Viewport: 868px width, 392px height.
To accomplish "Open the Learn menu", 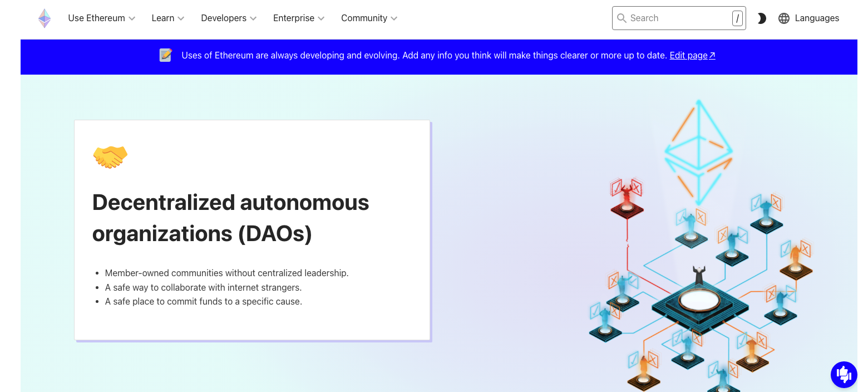I will click(x=168, y=18).
